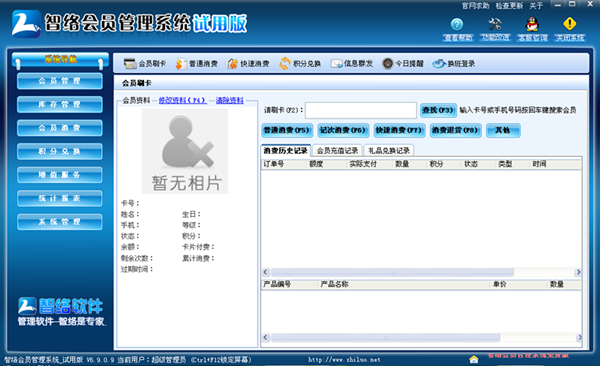Click the 暂无相片 member photo placeholder
This screenshot has width=600, height=366.
click(x=185, y=151)
